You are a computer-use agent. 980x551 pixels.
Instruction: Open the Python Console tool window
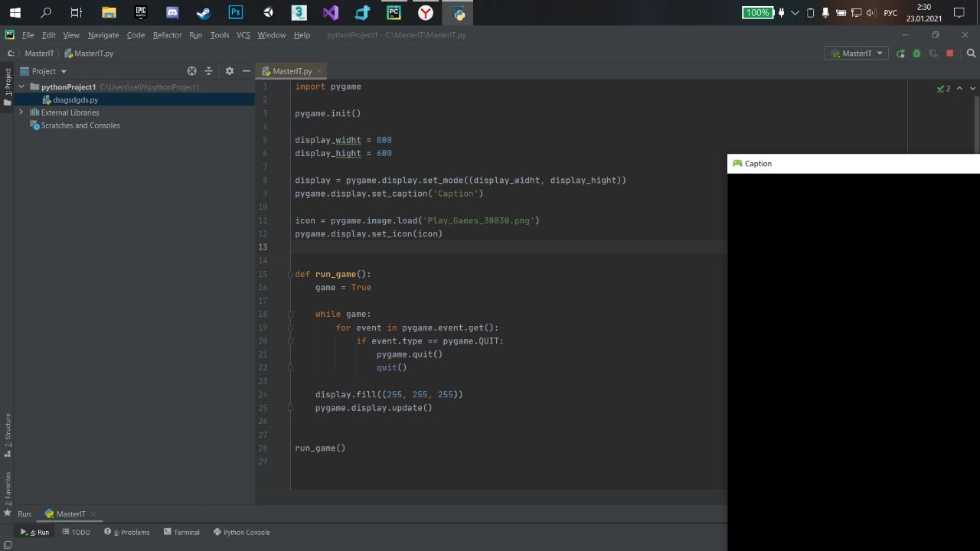tap(241, 532)
